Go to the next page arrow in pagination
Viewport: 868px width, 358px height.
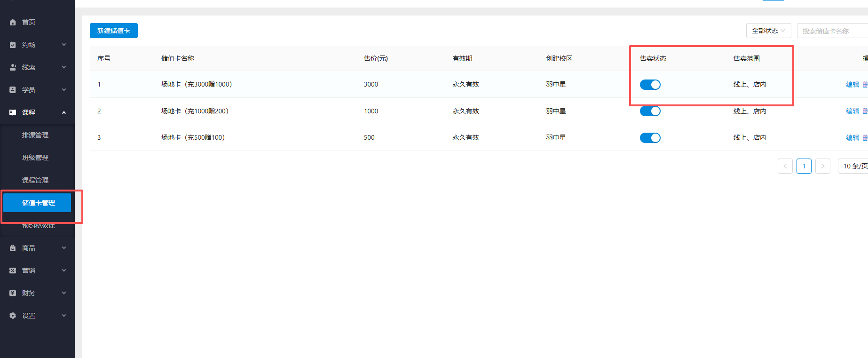(822, 166)
